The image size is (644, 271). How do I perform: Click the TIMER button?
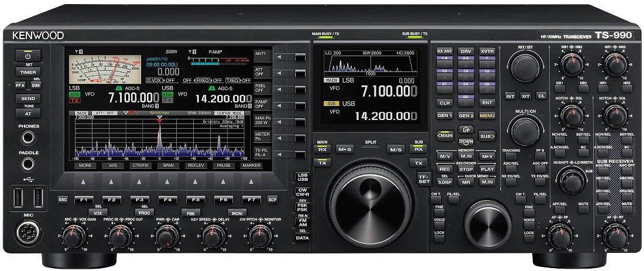[x=28, y=72]
